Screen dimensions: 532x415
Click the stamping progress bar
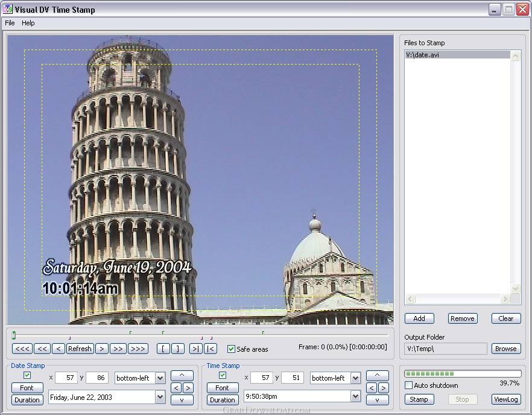coord(463,373)
